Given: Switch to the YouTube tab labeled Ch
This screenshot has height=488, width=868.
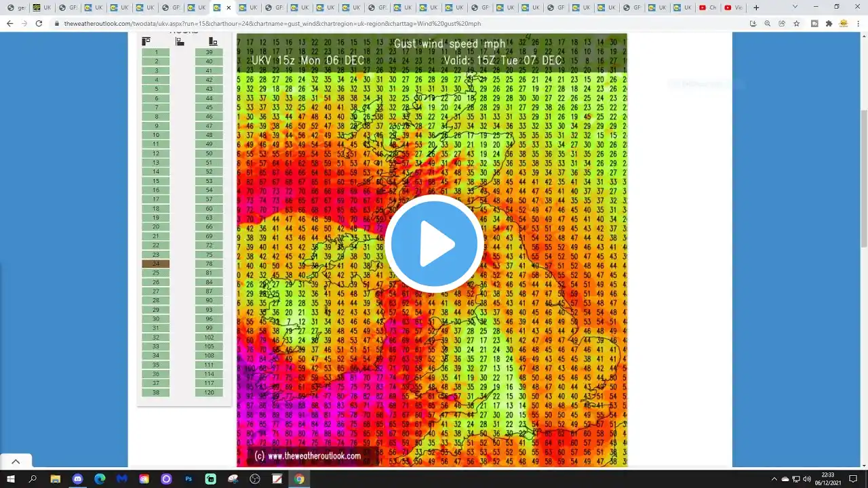Looking at the screenshot, I should (708, 7).
